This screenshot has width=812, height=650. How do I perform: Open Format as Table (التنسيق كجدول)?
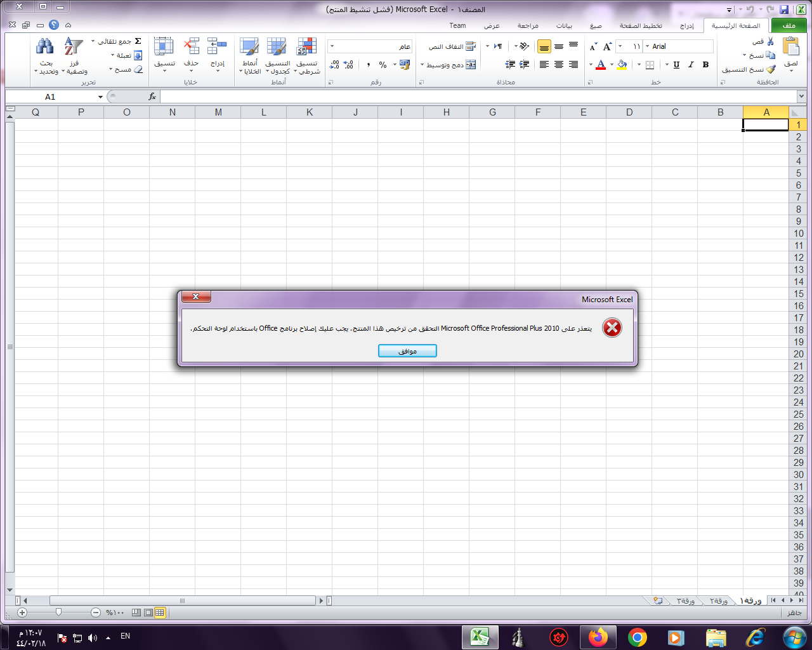277,56
